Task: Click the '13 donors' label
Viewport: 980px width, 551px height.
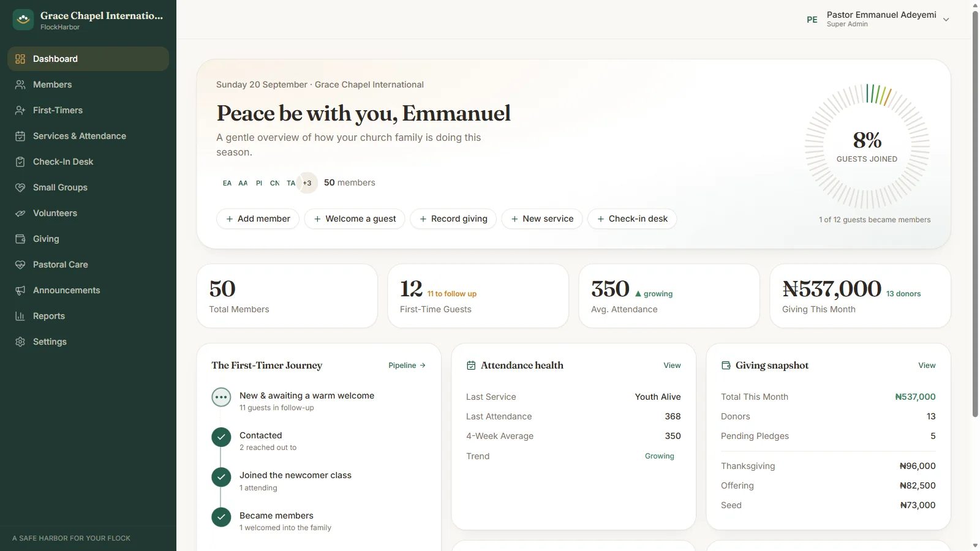Action: [x=903, y=294]
